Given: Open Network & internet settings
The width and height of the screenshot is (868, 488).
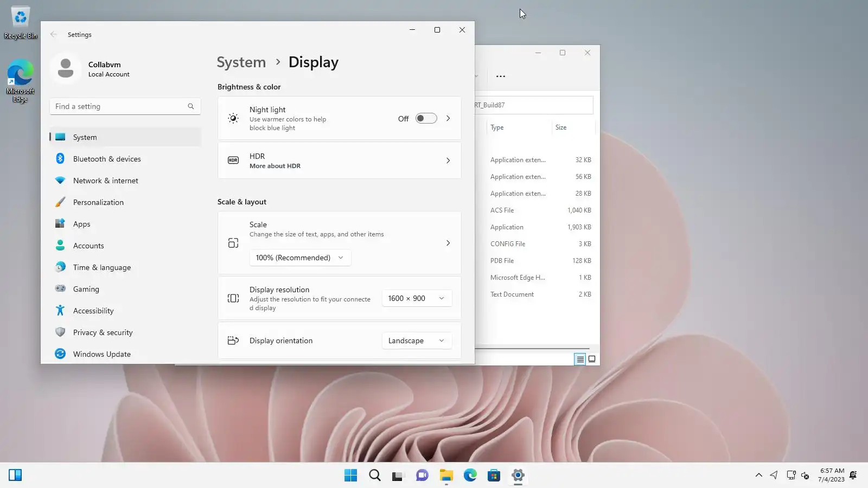Looking at the screenshot, I should [x=125, y=181].
